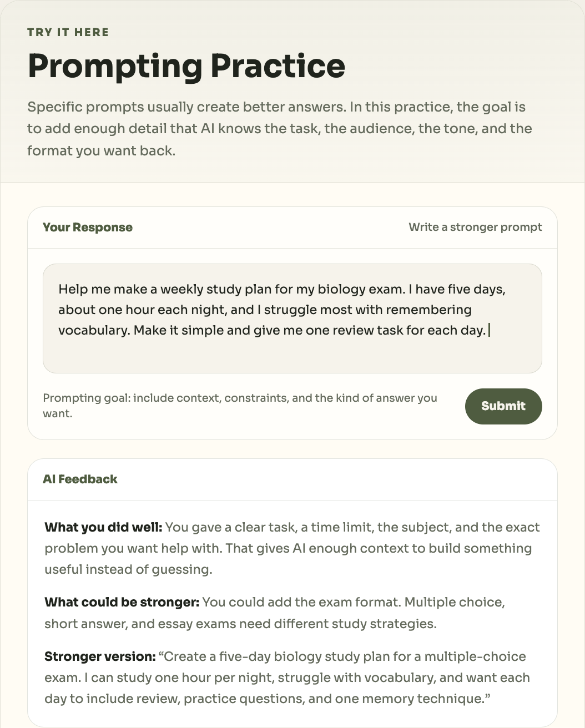The width and height of the screenshot is (585, 728).
Task: Click the What could be stronger label
Action: [122, 602]
